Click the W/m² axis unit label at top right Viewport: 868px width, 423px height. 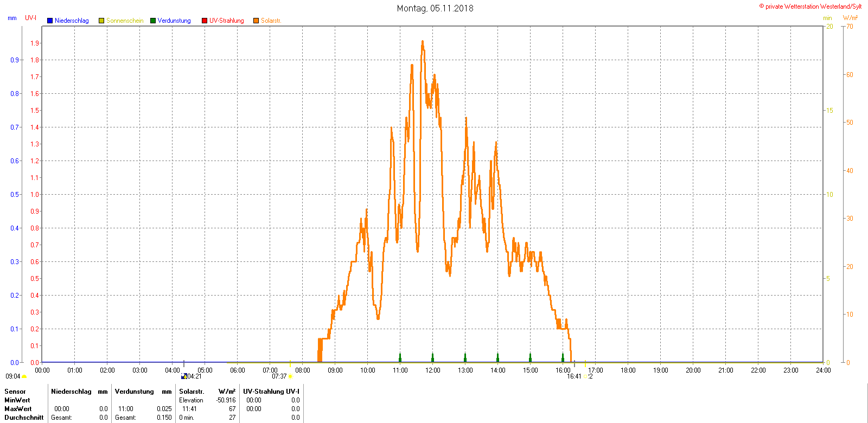(850, 18)
